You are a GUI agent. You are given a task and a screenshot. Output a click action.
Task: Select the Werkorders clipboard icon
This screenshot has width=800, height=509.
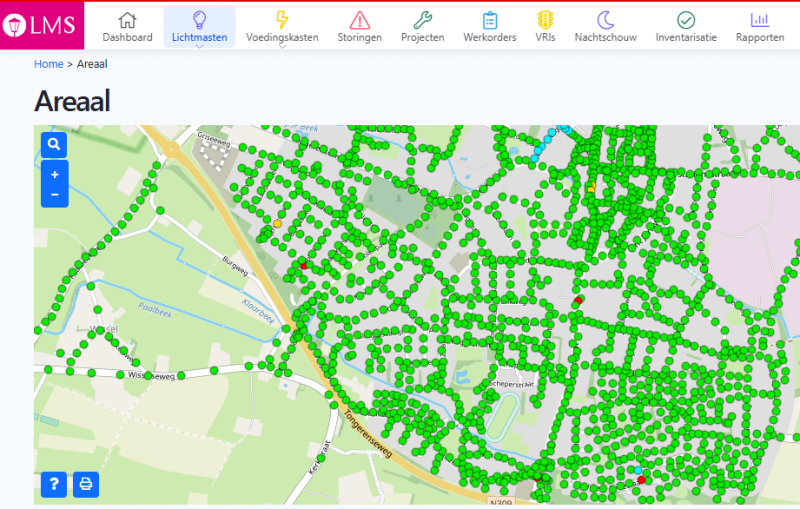[x=489, y=19]
